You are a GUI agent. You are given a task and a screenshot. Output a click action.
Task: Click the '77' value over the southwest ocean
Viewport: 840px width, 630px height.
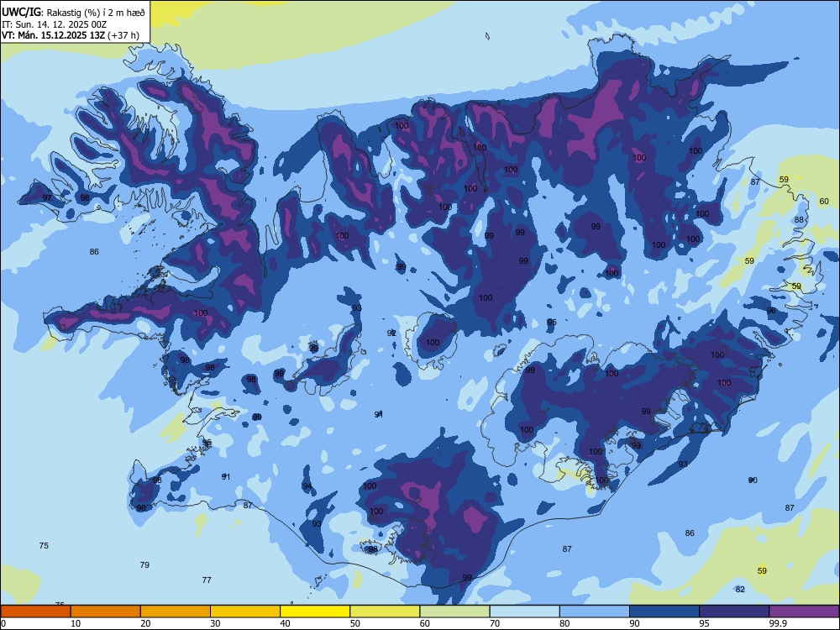coord(207,580)
